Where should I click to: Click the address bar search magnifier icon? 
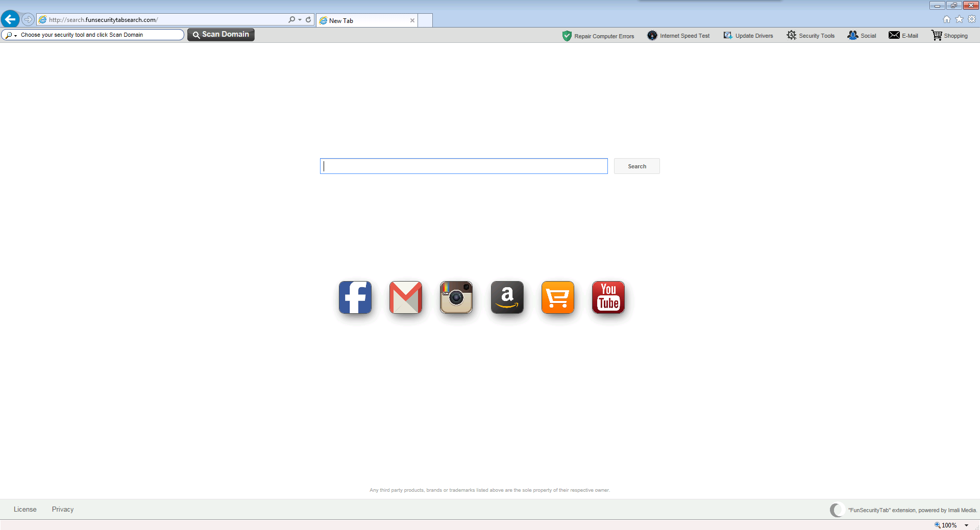pos(291,19)
